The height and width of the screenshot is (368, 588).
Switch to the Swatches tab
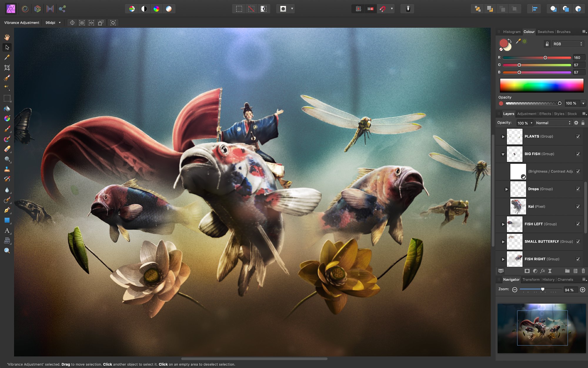coord(545,32)
